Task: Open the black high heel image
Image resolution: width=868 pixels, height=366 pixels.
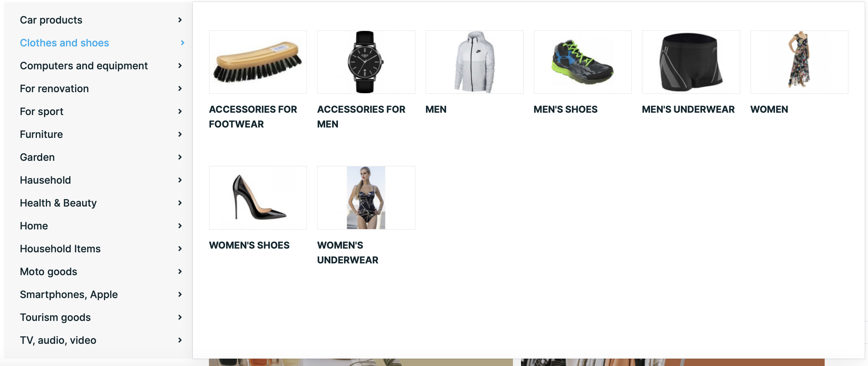Action: 258,198
